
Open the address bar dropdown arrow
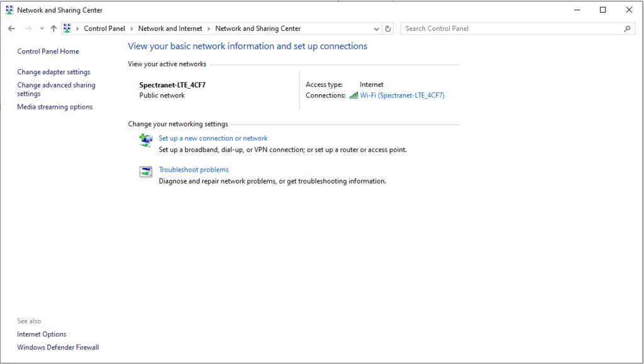(376, 28)
